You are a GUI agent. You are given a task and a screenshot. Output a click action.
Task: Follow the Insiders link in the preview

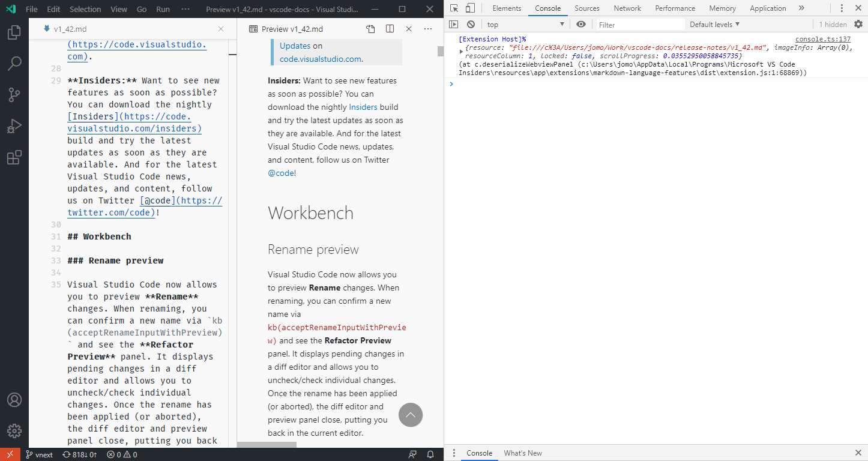363,107
